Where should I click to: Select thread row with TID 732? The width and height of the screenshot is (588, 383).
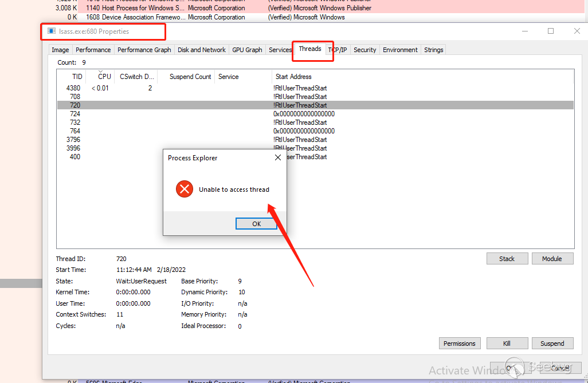click(x=315, y=123)
